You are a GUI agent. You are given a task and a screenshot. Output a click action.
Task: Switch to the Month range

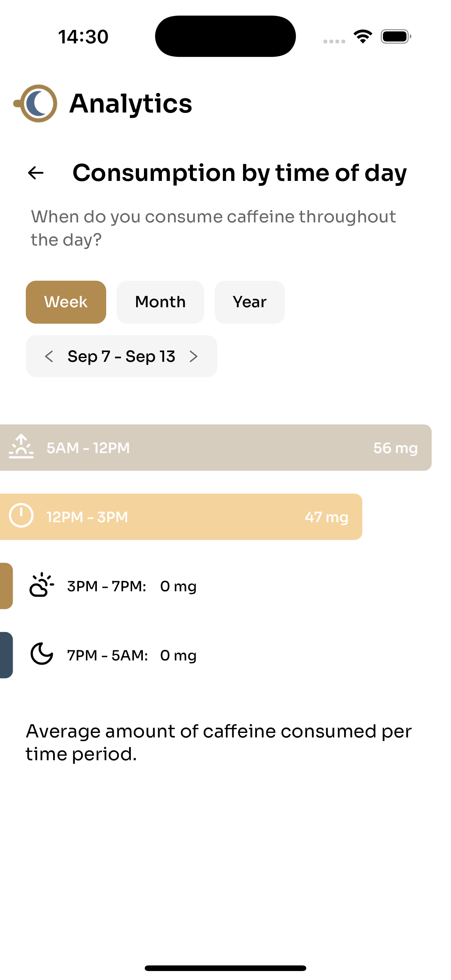click(160, 302)
